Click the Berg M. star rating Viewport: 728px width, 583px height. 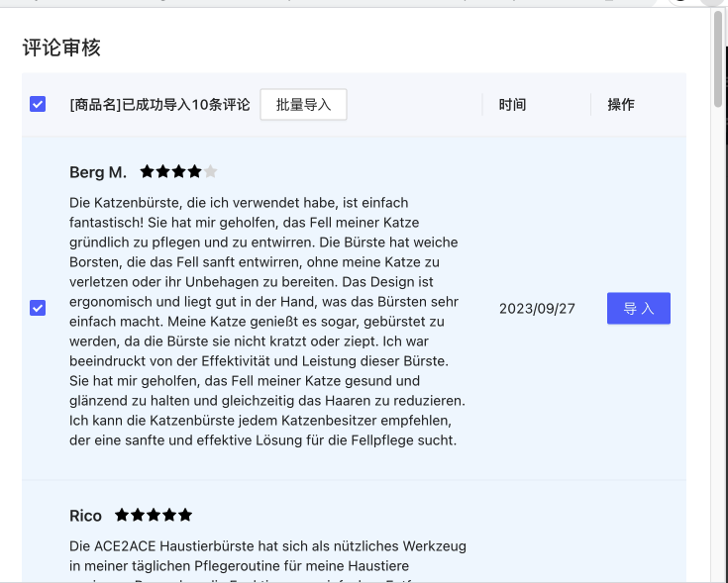point(178,171)
